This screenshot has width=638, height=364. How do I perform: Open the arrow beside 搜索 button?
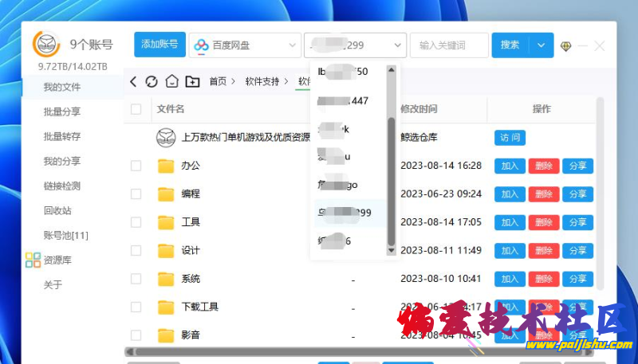pyautogui.click(x=542, y=45)
